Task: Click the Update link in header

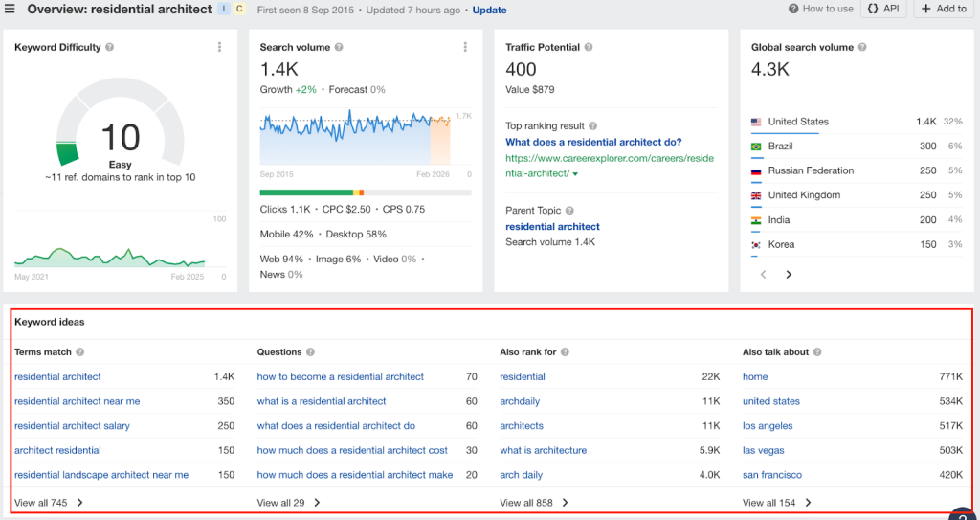Action: click(489, 10)
